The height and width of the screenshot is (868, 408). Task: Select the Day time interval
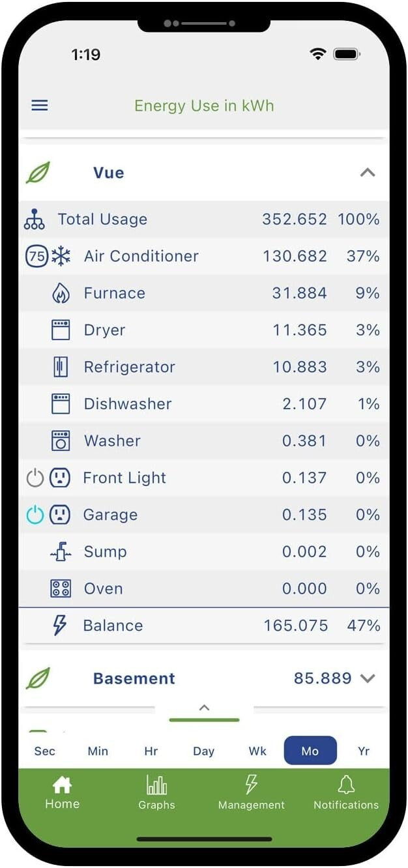click(x=203, y=751)
